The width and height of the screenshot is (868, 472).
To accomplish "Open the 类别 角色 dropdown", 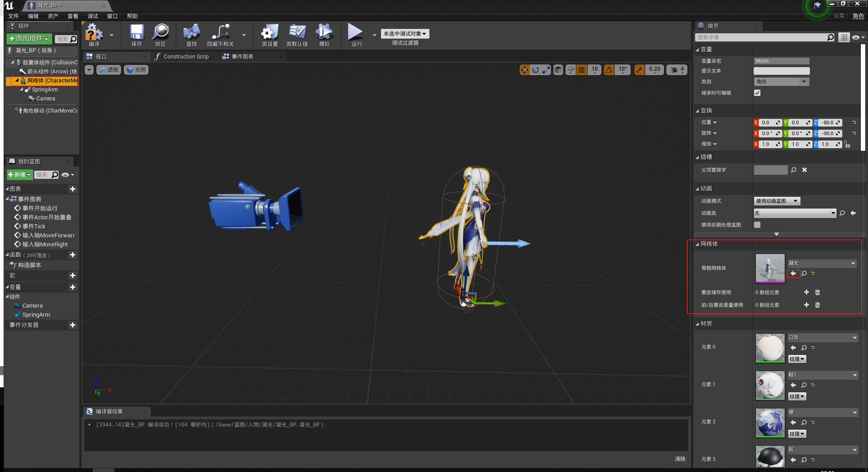I will (781, 82).
